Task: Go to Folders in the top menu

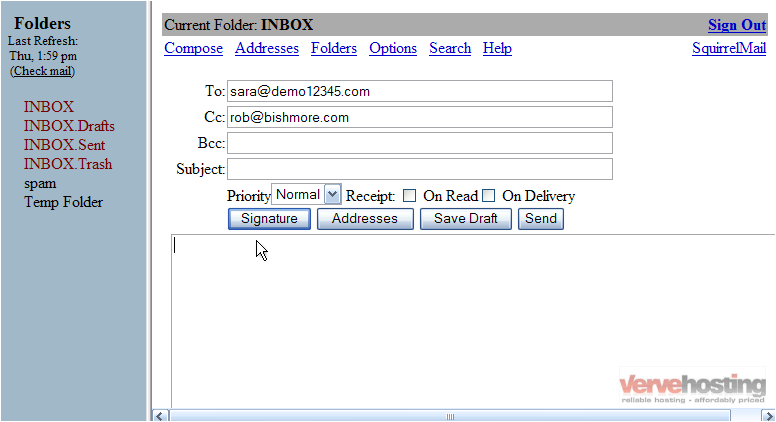Action: click(334, 48)
